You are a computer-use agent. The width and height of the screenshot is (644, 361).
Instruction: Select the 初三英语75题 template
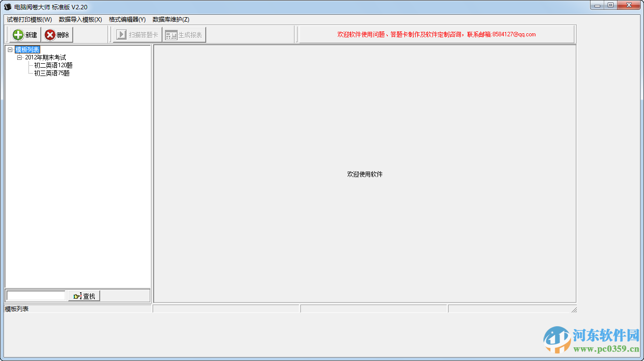coord(52,73)
